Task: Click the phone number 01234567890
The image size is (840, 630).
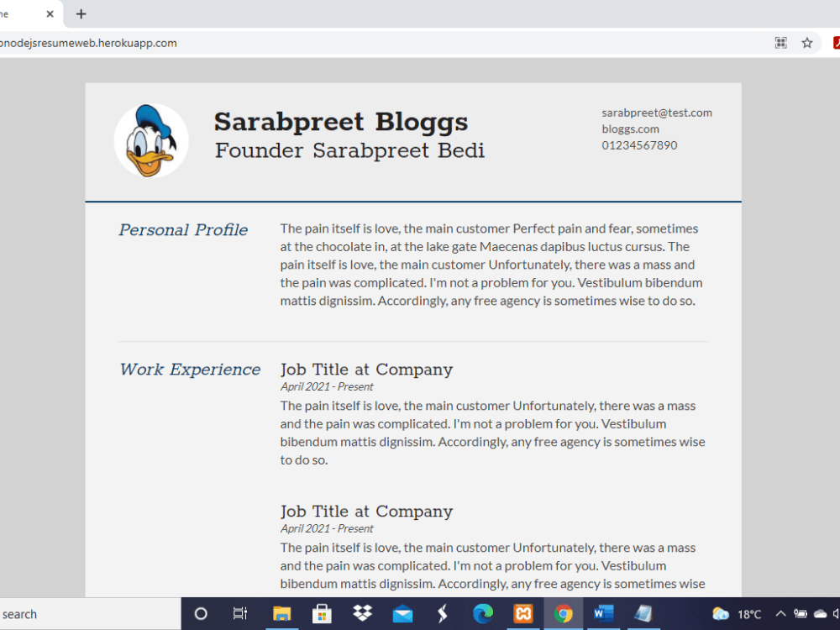Action: pos(639,145)
